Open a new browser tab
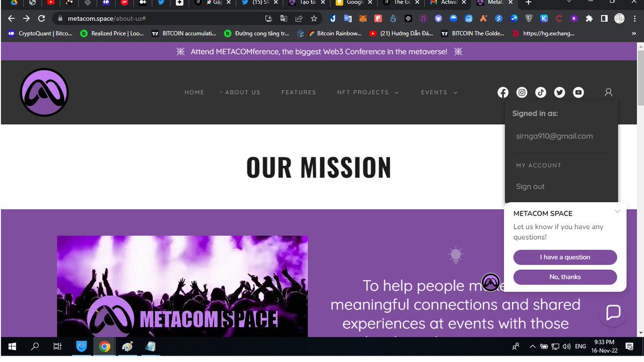The width and height of the screenshot is (644, 362). 528,3
